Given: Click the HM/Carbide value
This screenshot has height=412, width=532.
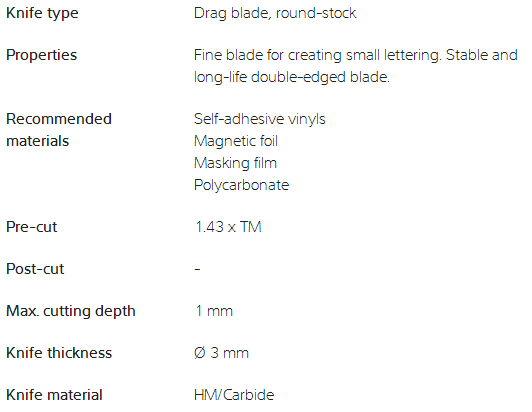Looking at the screenshot, I should [234, 395].
